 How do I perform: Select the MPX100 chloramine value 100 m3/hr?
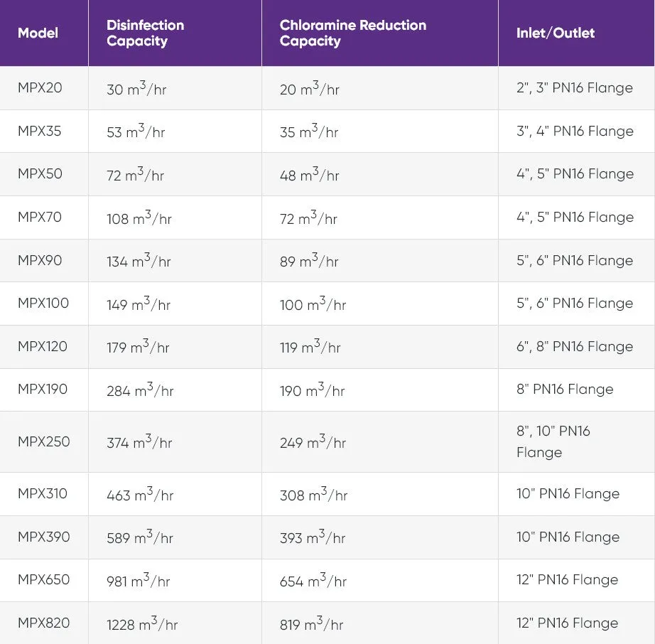(313, 304)
